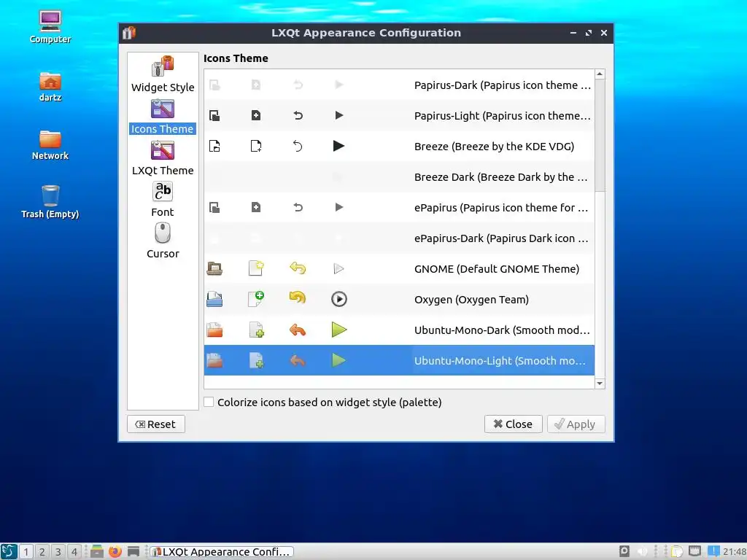
Task: Click the blue notification tray icon
Action: [713, 551]
